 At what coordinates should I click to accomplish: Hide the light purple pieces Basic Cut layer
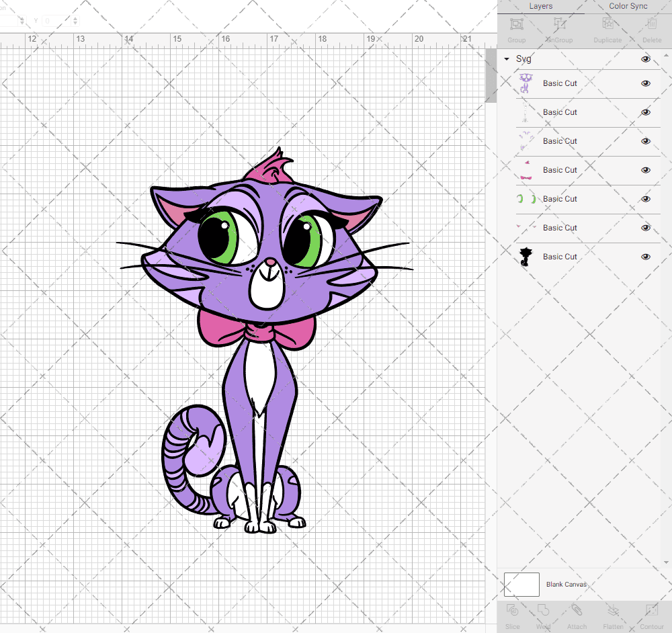coord(646,141)
